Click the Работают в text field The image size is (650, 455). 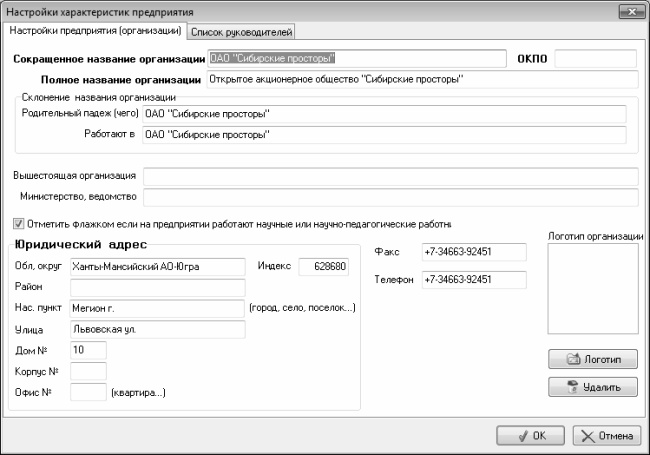(384, 134)
